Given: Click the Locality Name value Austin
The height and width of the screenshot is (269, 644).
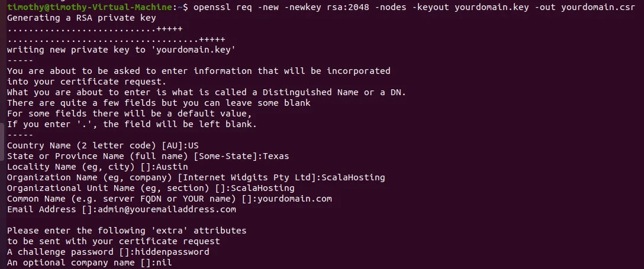Looking at the screenshot, I should 171,167.
